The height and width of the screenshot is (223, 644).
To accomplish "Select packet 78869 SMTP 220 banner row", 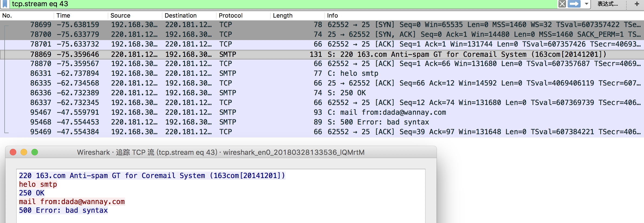I will click(322, 54).
